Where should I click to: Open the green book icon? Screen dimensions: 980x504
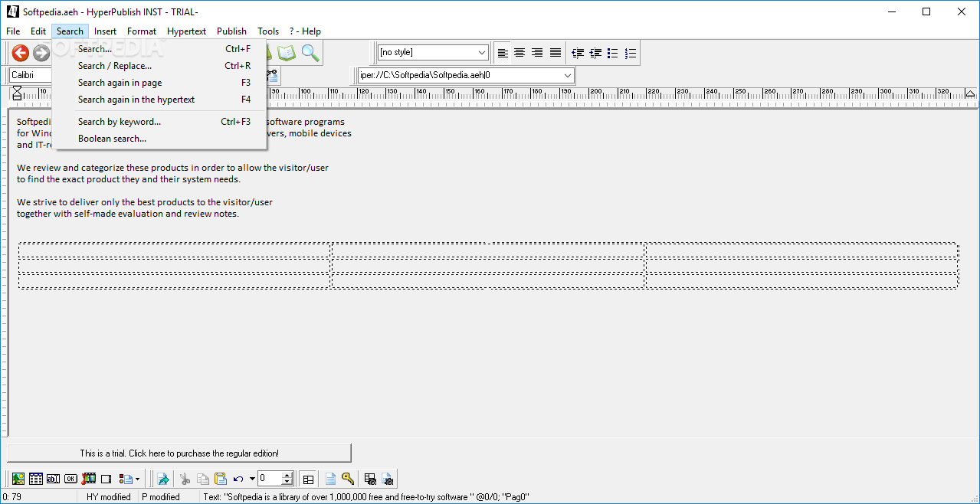pyautogui.click(x=287, y=53)
